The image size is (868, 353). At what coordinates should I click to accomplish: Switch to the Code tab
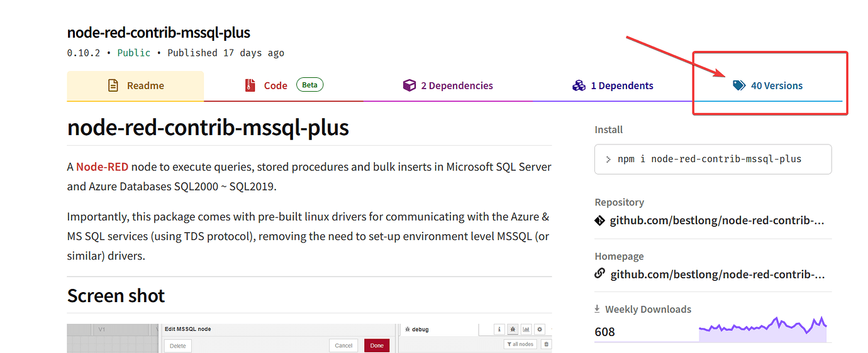pyautogui.click(x=275, y=86)
